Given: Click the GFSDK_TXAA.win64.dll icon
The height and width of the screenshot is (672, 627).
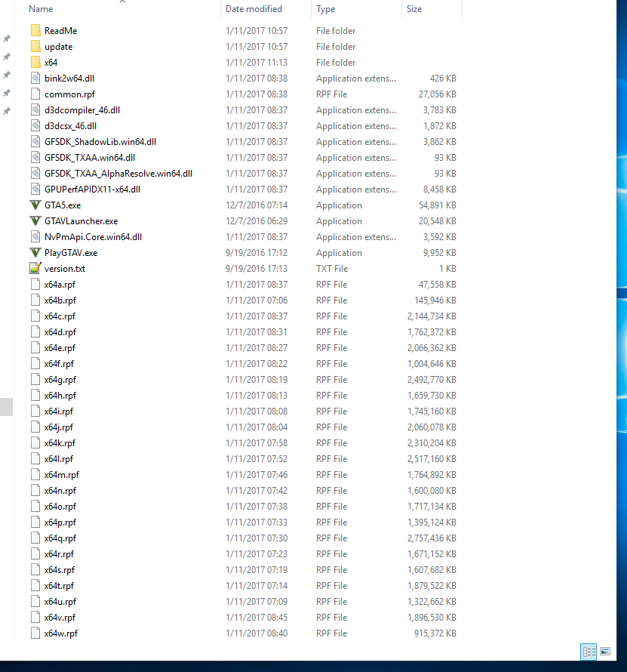Looking at the screenshot, I should click(35, 158).
